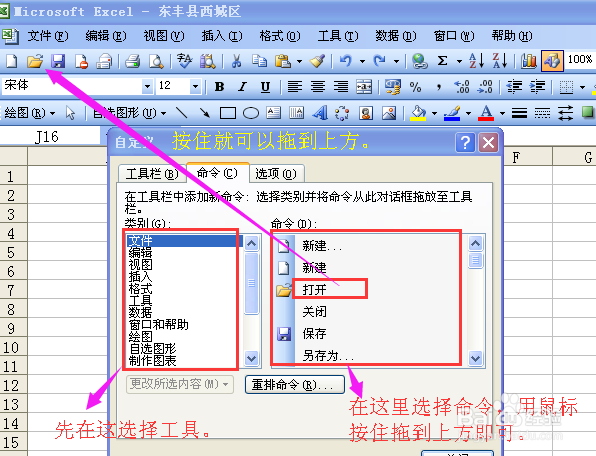Insert WordArt icon
This screenshot has width=596, height=456.
pyautogui.click(x=320, y=113)
